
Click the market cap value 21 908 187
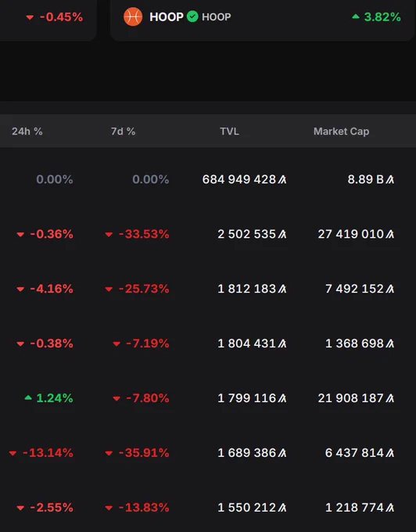point(350,397)
